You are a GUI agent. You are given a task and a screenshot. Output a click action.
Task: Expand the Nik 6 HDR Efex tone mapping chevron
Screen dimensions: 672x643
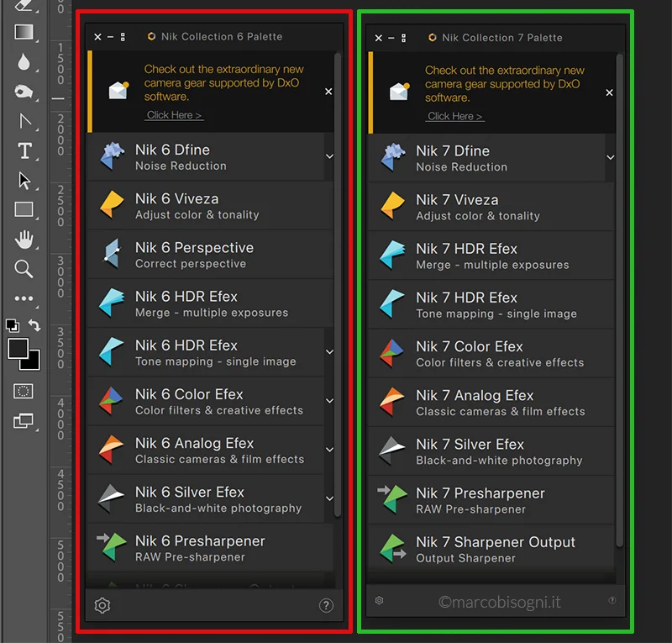(329, 352)
